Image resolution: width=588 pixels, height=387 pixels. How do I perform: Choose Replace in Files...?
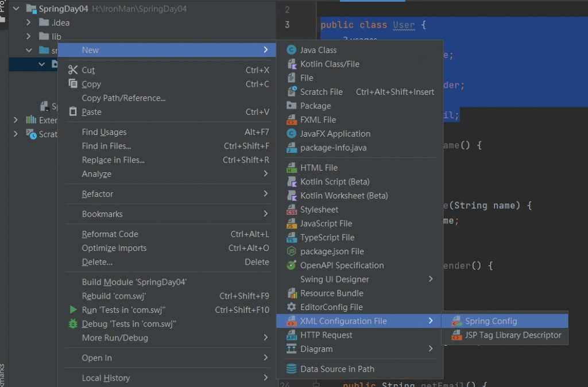pyautogui.click(x=167, y=160)
